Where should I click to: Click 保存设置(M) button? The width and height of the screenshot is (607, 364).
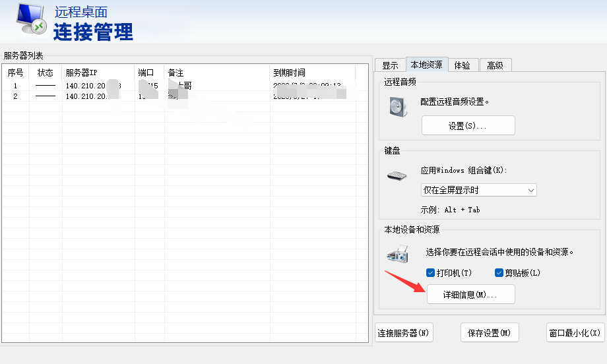(490, 332)
